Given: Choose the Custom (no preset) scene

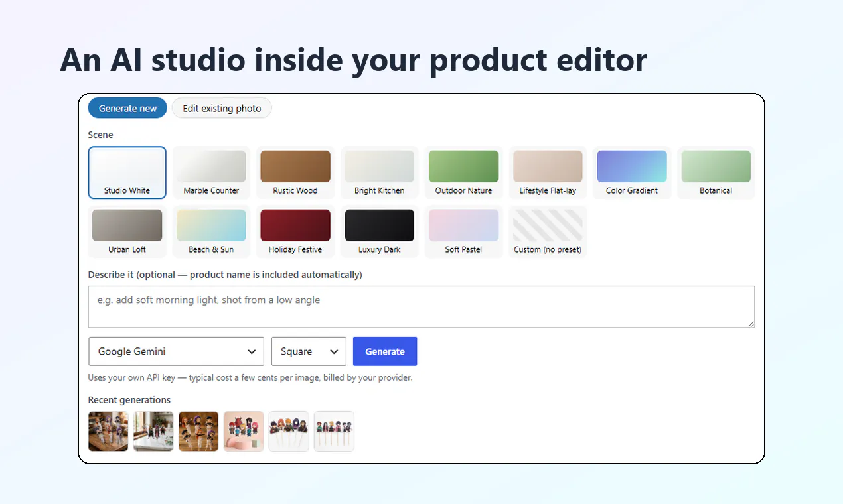Looking at the screenshot, I should (548, 231).
